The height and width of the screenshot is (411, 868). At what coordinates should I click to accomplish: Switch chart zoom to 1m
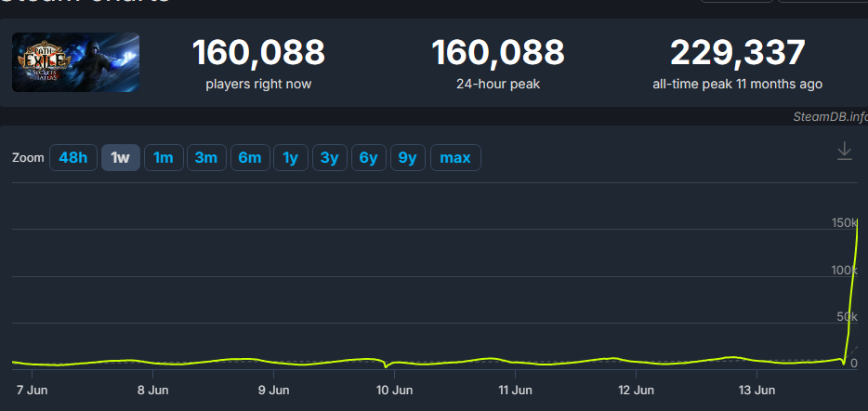(x=164, y=158)
